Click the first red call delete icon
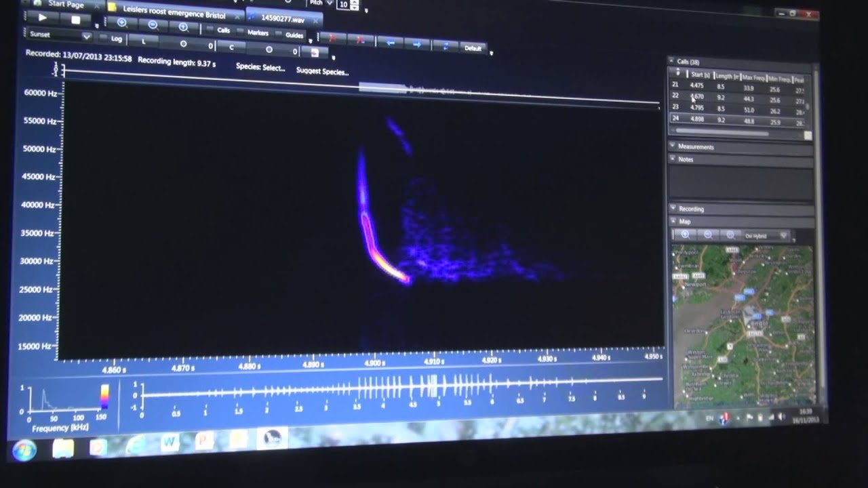This screenshot has height=488, width=868. [x=334, y=37]
